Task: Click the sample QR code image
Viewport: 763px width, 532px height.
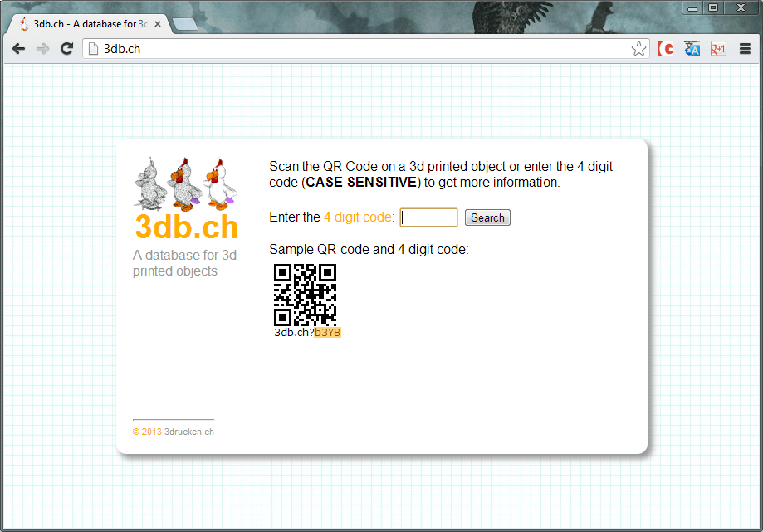Action: [305, 295]
